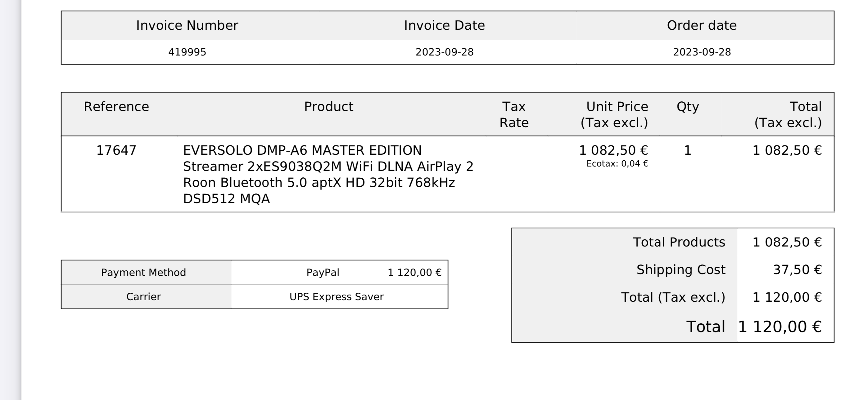This screenshot has width=868, height=400.
Task: Click the quantity value 1
Action: (687, 150)
